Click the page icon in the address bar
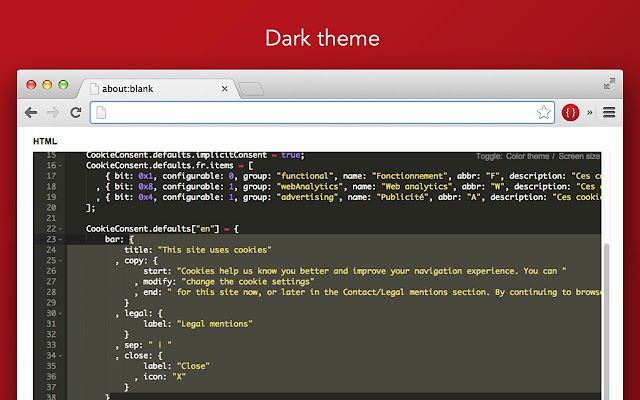The image size is (640, 400). [x=101, y=113]
